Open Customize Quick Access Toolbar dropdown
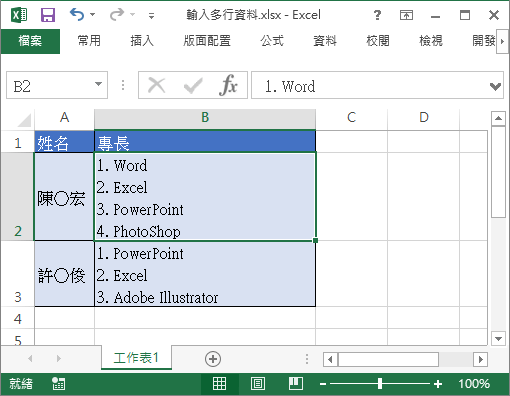The width and height of the screenshot is (510, 396). (x=151, y=15)
